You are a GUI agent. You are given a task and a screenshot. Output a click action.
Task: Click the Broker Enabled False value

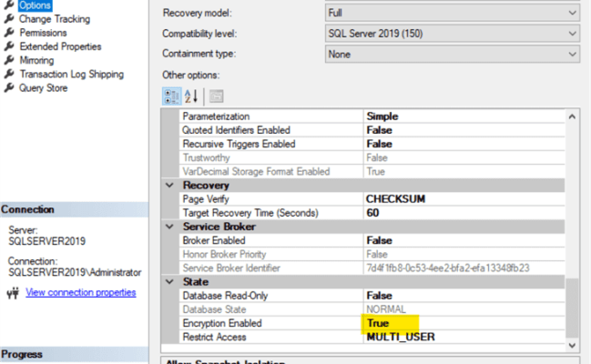click(x=379, y=240)
